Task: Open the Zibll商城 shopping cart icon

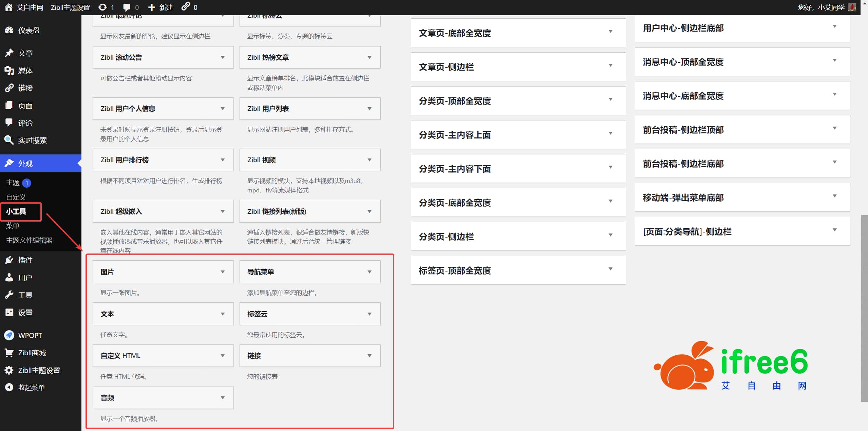Action: point(10,353)
